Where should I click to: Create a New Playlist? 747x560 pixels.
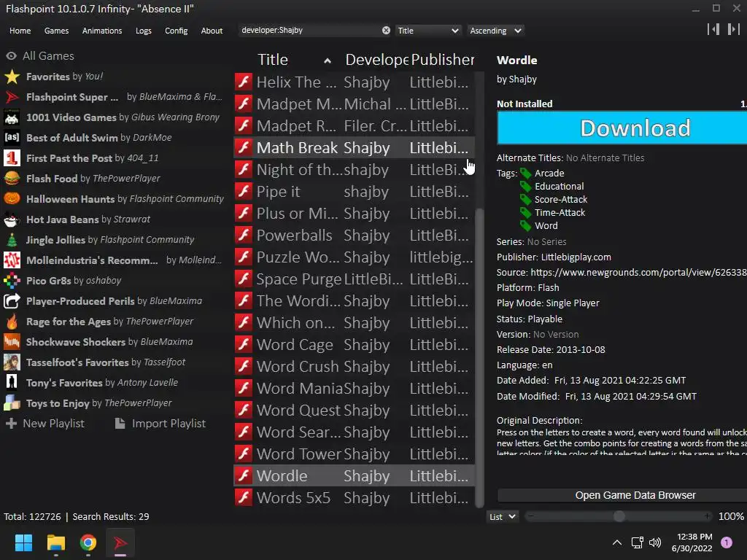tap(44, 424)
